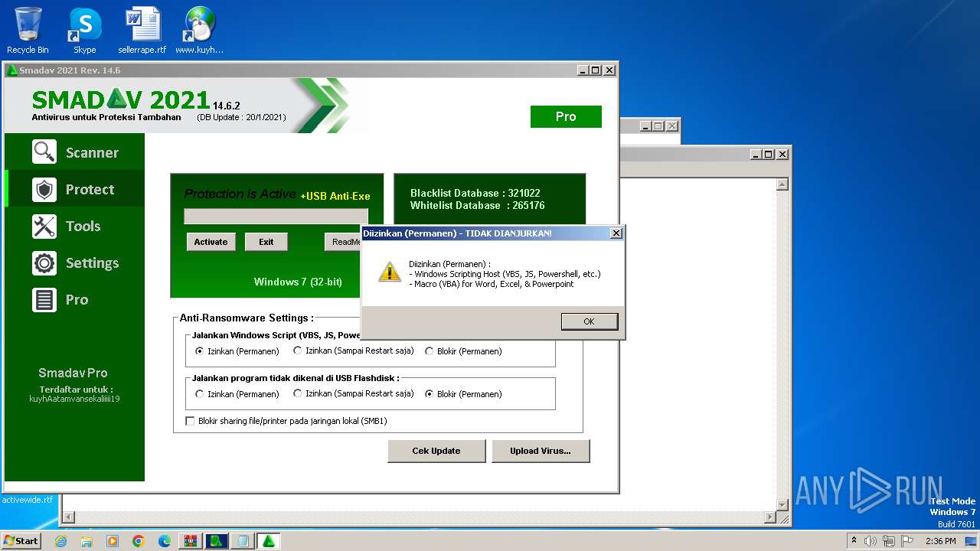Click the Settings menu label
This screenshot has height=551, width=980.
(92, 262)
